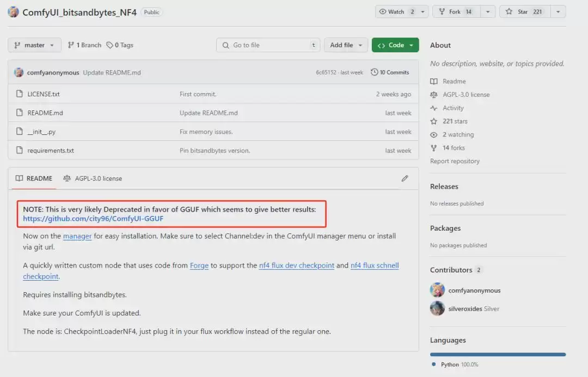The image size is (588, 377).
Task: Click the Python language bar
Action: click(x=498, y=354)
